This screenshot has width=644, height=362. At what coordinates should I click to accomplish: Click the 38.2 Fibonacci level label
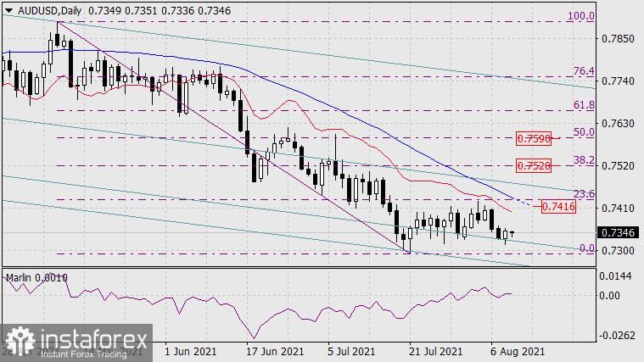point(582,159)
